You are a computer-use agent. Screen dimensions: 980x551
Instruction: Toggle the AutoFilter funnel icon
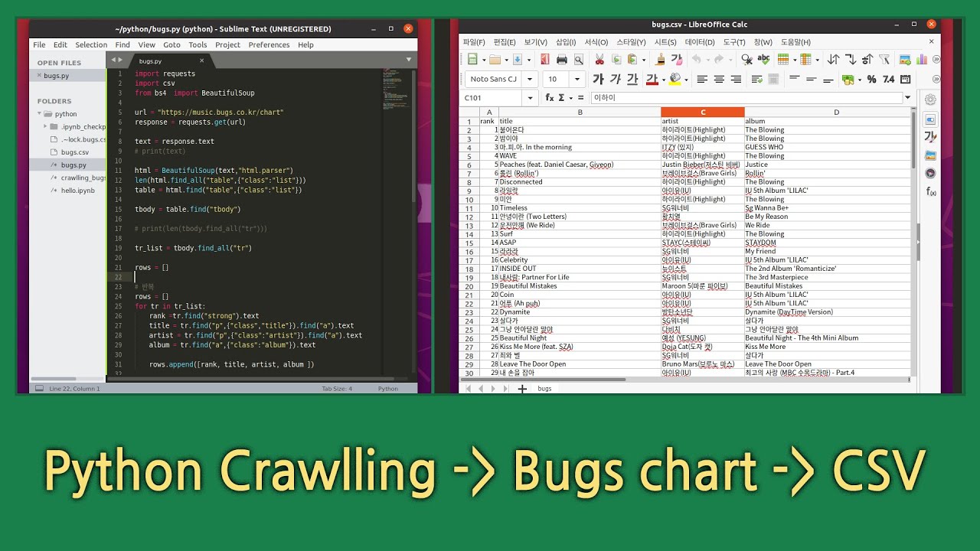[x=884, y=59]
